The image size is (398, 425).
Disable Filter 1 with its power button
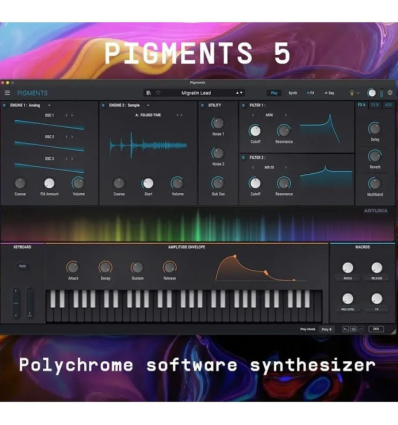tap(243, 105)
